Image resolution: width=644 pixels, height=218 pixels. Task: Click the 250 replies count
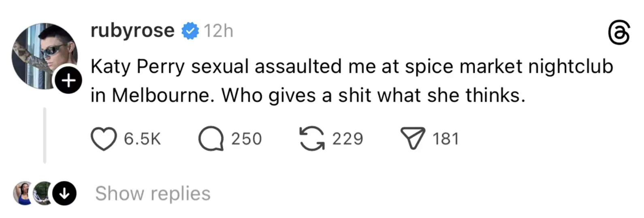246,139
